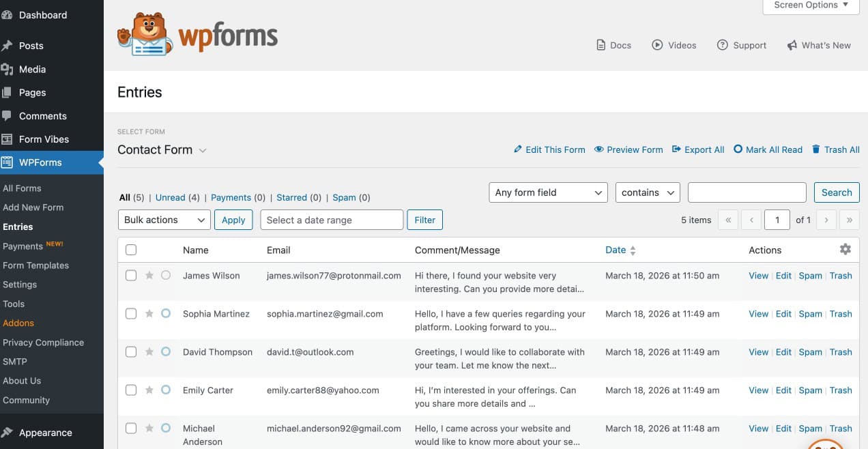
Task: Check the David Thompson entry checkbox
Action: click(131, 352)
